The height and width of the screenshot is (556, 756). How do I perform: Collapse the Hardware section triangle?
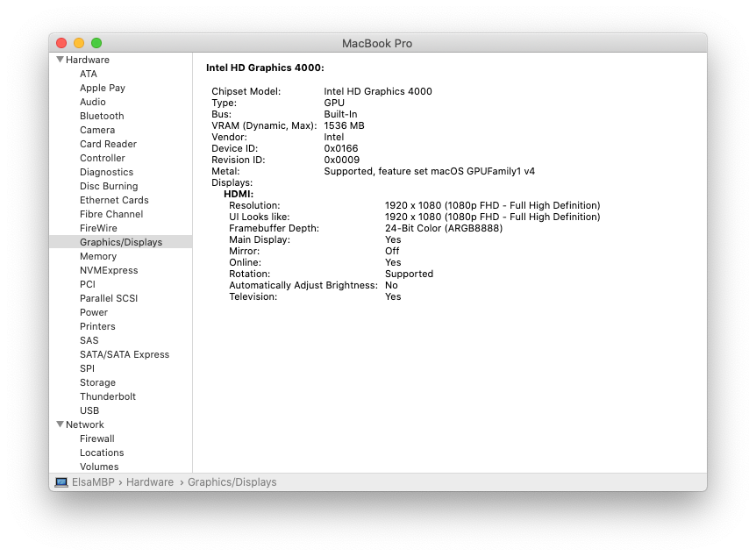tap(60, 60)
